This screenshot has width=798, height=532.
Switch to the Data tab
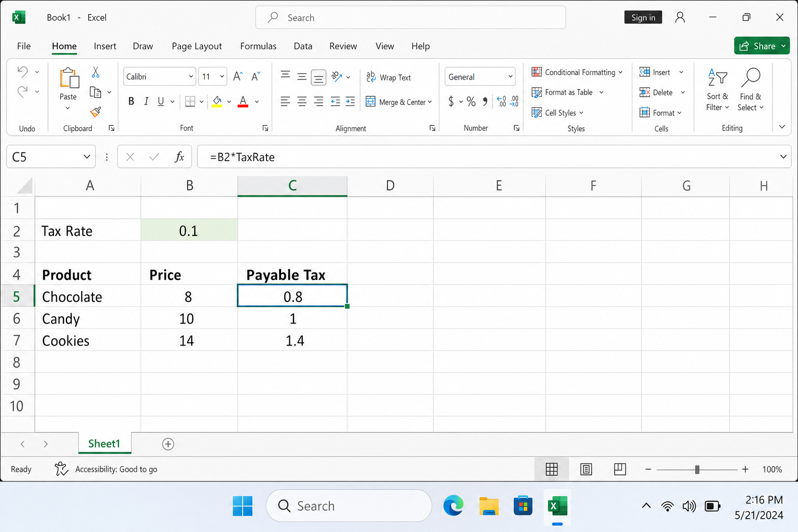tap(303, 46)
